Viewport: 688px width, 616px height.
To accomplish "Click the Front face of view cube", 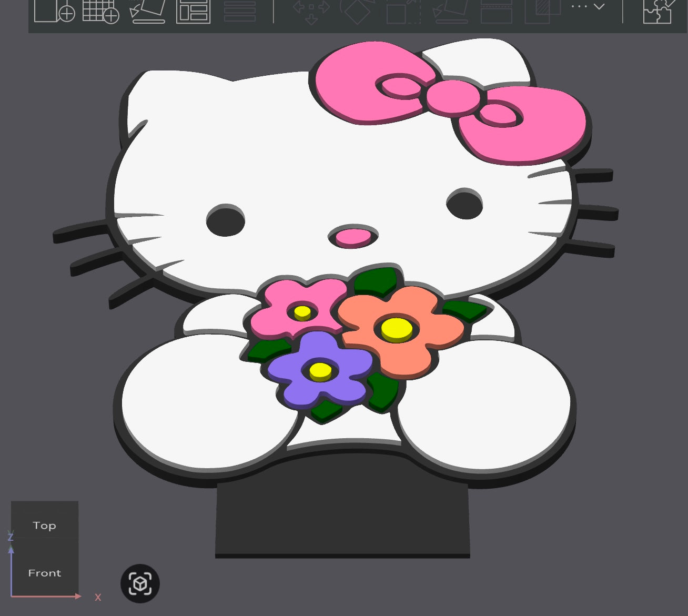I will [44, 573].
